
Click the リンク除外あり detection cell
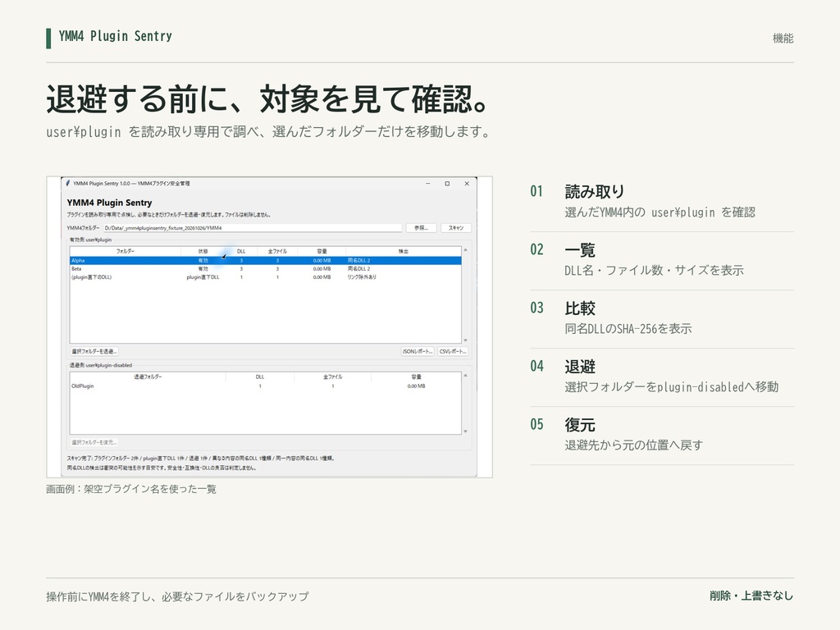[x=362, y=277]
